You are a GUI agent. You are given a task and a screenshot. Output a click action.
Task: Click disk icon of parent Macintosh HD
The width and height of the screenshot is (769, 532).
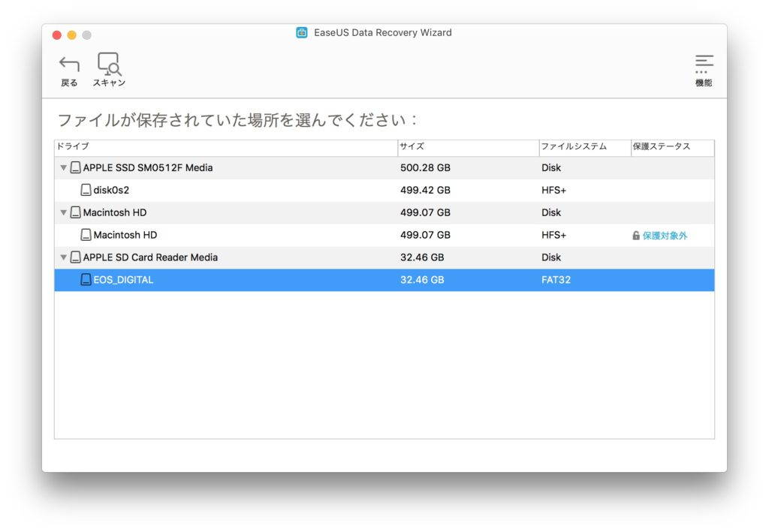coord(76,212)
